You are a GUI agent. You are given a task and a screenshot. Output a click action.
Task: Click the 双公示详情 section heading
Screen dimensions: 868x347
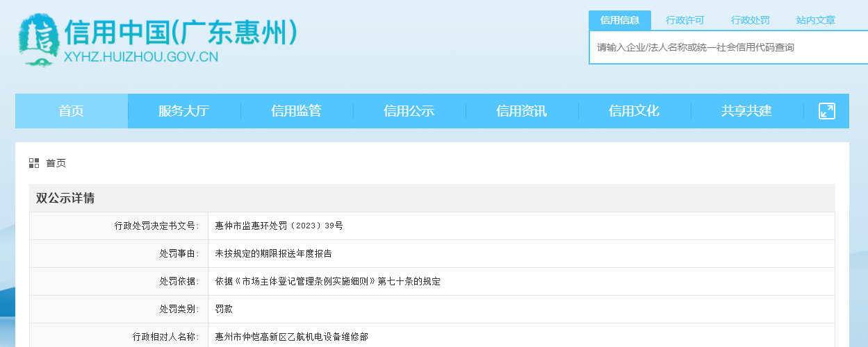65,198
